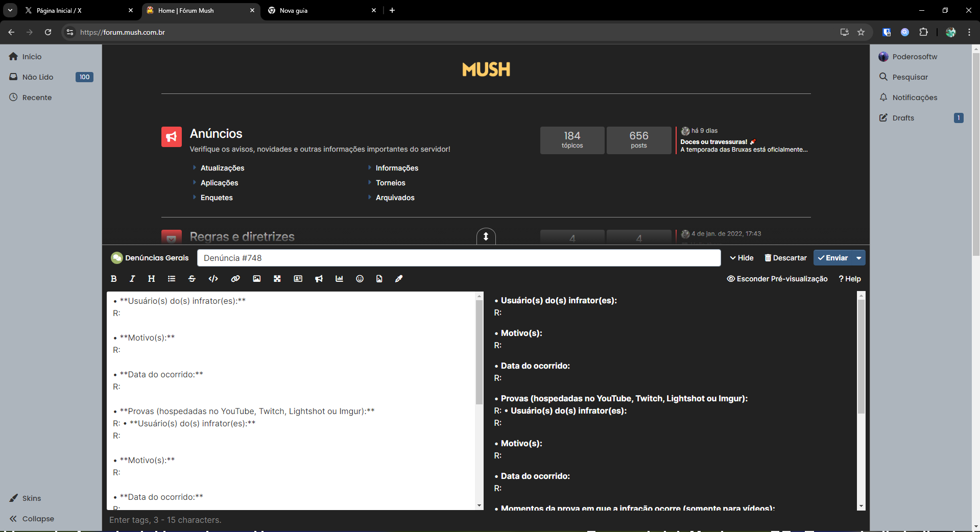Click the MUSH logo
Viewport: 980px width, 532px height.
tap(486, 69)
